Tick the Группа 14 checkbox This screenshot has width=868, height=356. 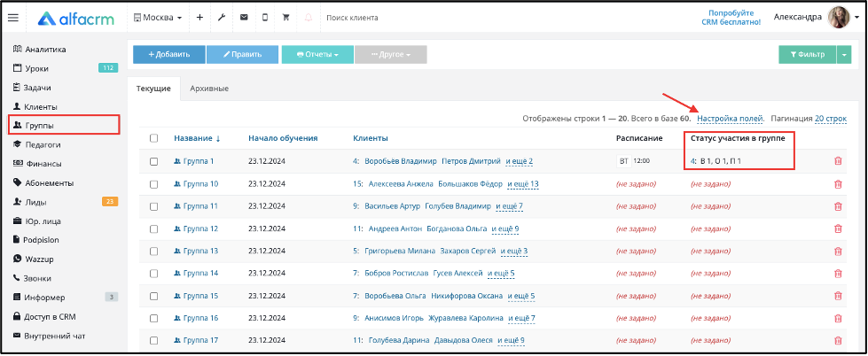[154, 273]
